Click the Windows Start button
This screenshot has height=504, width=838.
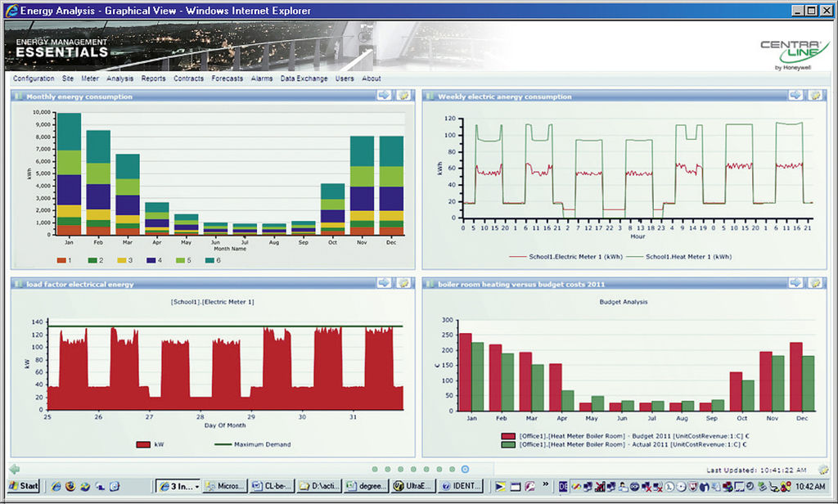coord(22,486)
